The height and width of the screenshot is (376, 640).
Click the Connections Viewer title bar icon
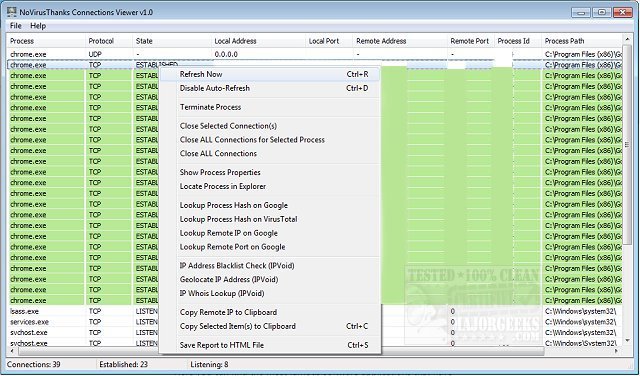(x=11, y=12)
